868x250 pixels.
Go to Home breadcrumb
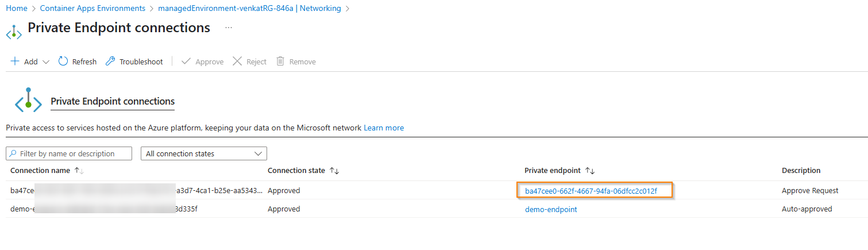17,9
